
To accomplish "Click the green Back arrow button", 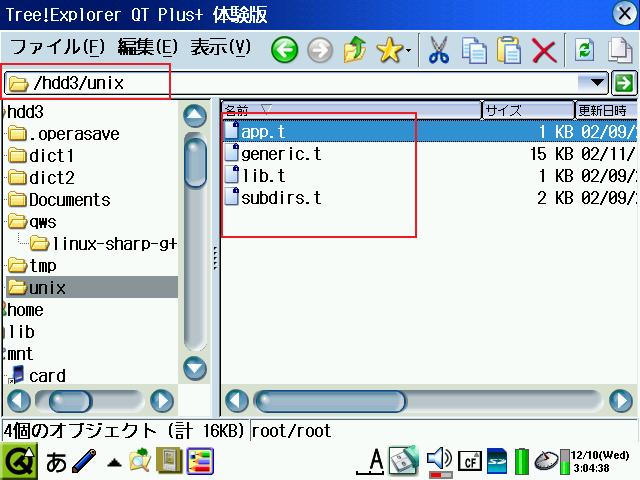I will coord(284,50).
